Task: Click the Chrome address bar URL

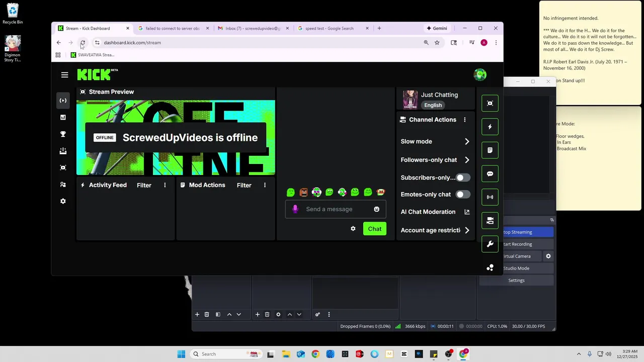Action: 132,43
